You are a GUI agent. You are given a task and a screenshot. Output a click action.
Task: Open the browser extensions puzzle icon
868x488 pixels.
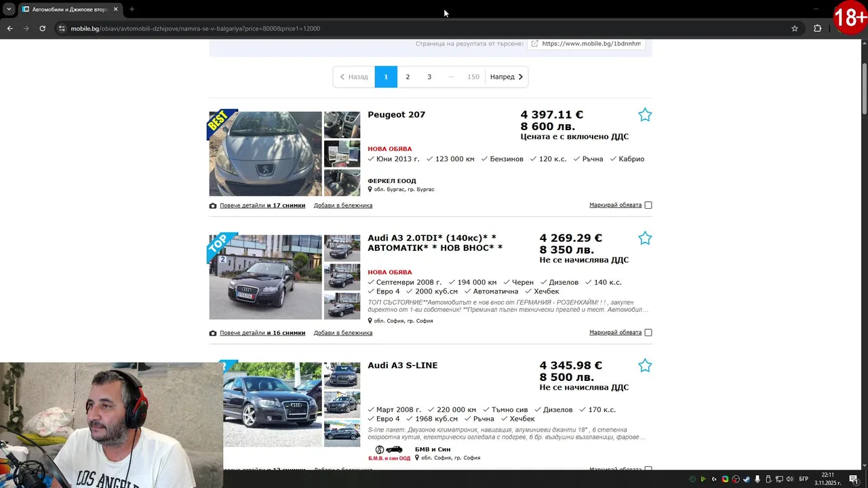(x=817, y=28)
